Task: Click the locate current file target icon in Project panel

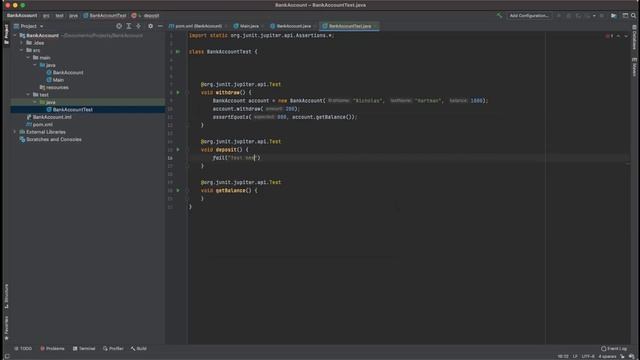Action: click(x=119, y=26)
